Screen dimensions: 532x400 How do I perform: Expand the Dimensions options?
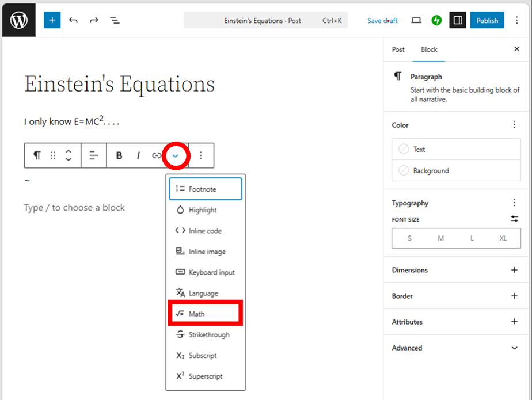[x=514, y=270]
